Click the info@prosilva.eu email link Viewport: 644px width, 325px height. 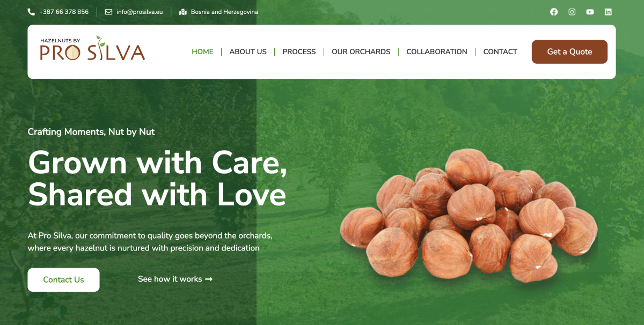pyautogui.click(x=140, y=12)
